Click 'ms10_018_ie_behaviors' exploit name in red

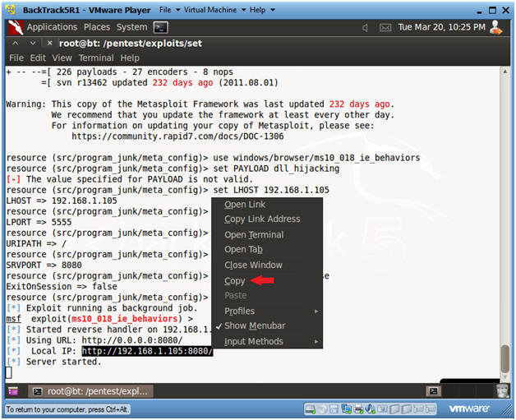click(125, 319)
